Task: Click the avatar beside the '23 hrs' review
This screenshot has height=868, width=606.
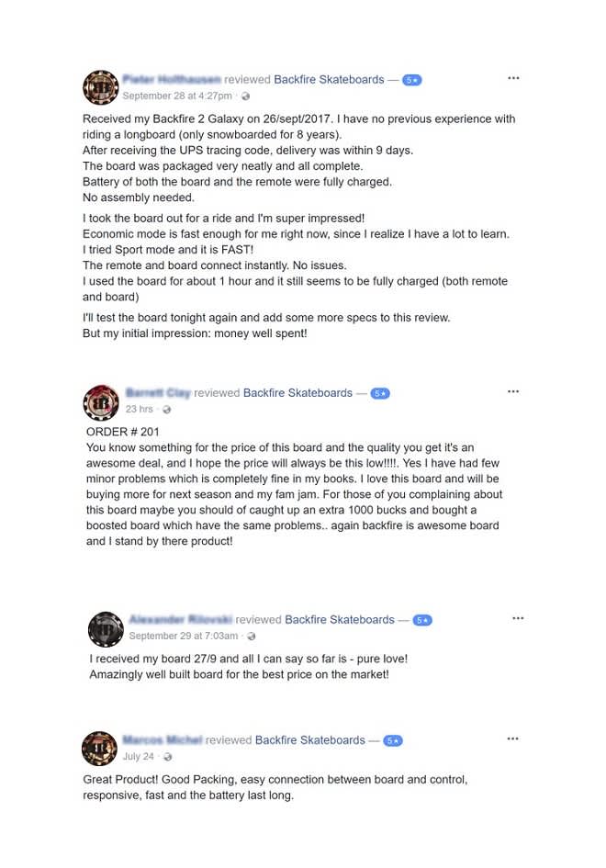Action: point(101,402)
